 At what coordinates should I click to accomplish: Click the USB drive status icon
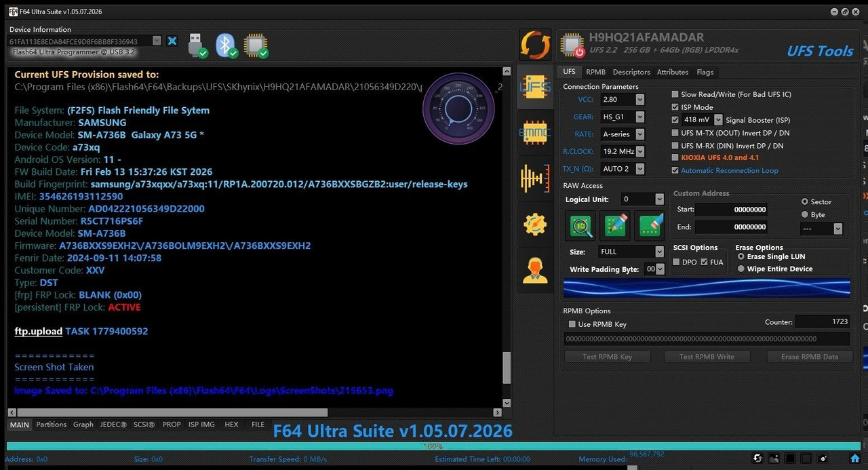197,45
